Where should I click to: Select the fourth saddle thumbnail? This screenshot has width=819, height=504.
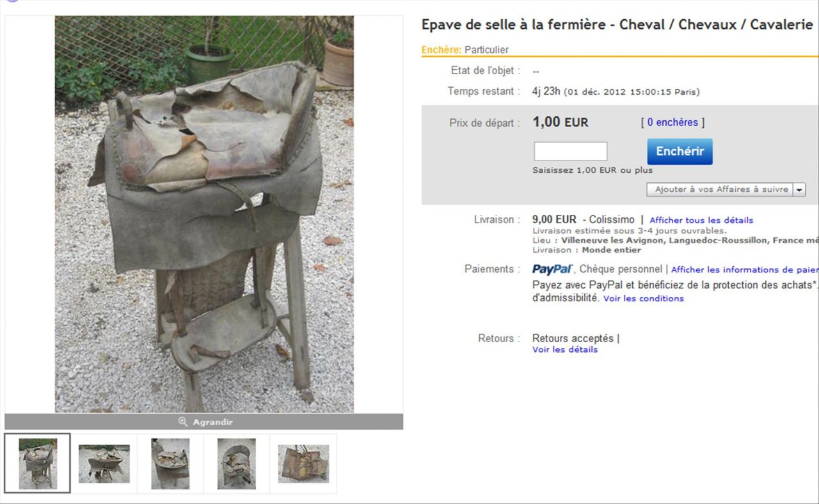pos(236,464)
